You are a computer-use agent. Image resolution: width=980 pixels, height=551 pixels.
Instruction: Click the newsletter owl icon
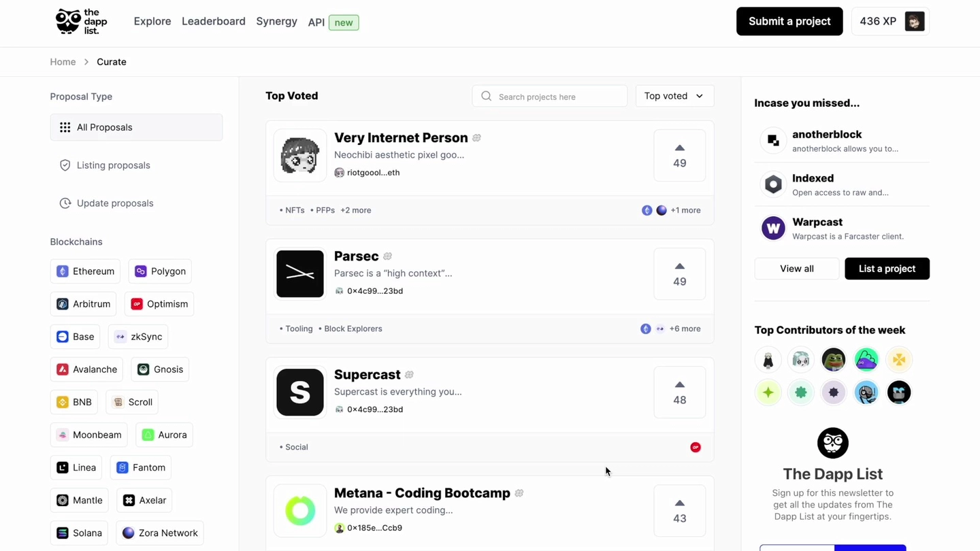[832, 443]
